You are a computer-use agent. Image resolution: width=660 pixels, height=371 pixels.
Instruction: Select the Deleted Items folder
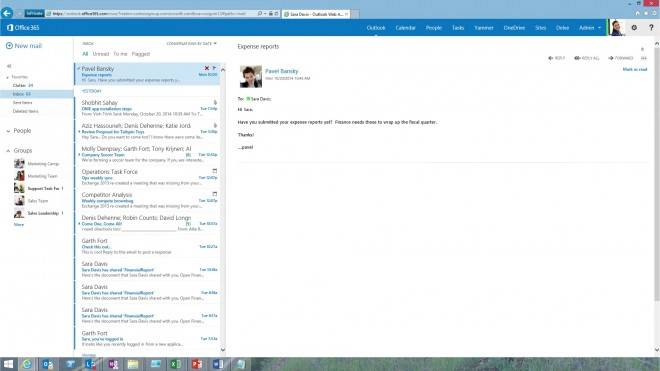pyautogui.click(x=25, y=111)
